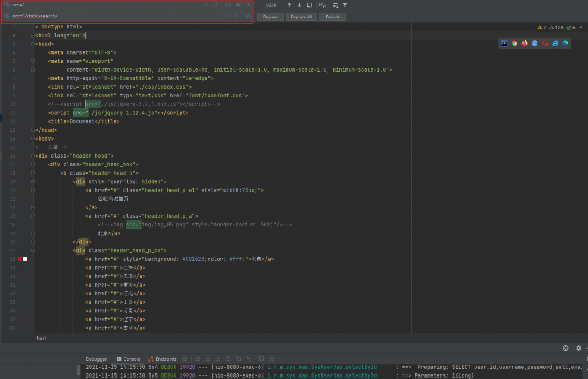Click the Exclude button

[x=333, y=17]
